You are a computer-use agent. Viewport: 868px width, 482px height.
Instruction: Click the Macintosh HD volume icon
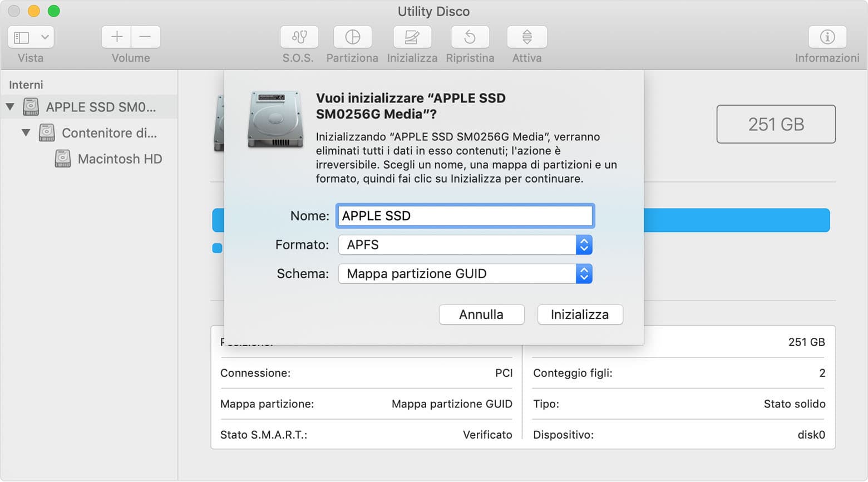pyautogui.click(x=63, y=159)
